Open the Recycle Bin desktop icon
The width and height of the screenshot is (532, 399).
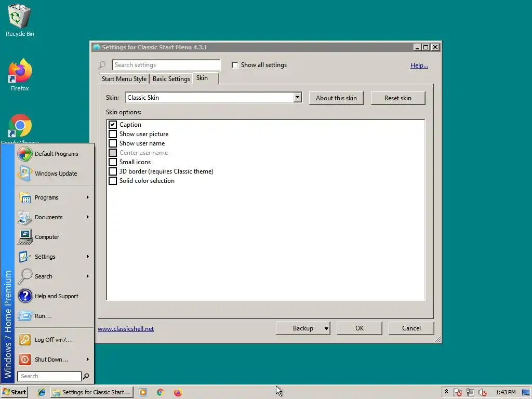pyautogui.click(x=19, y=20)
